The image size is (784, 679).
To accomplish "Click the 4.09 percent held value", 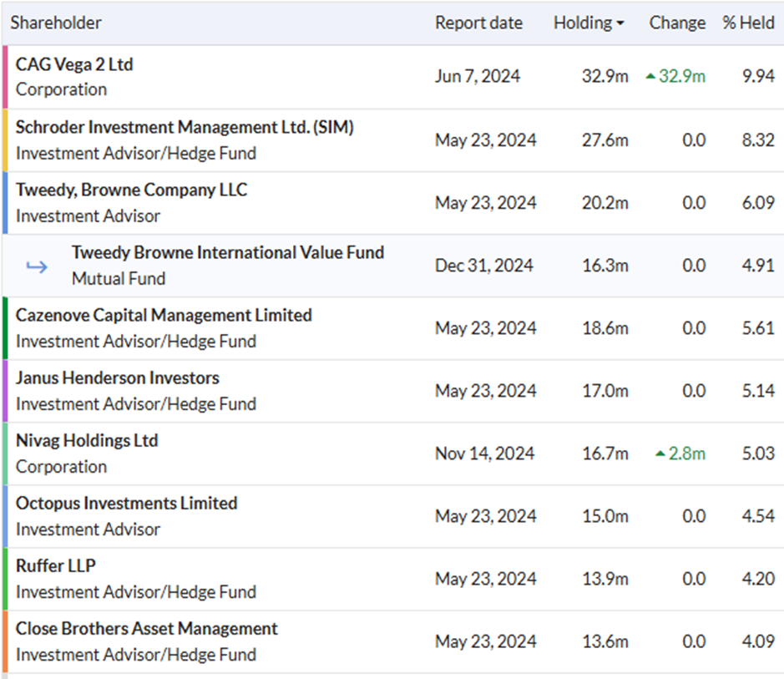I will 758,641.
